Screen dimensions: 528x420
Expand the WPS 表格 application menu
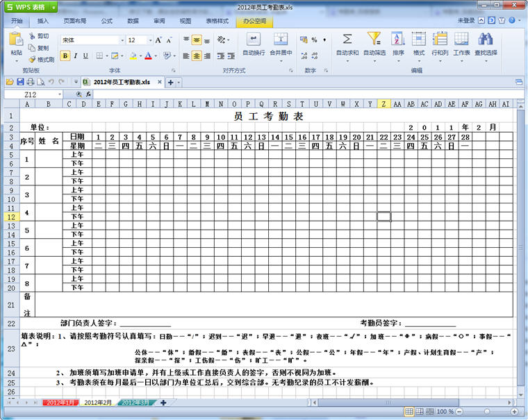[x=29, y=6]
